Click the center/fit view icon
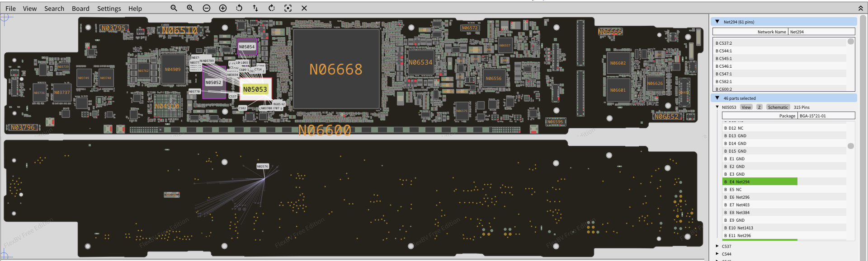 pos(288,8)
